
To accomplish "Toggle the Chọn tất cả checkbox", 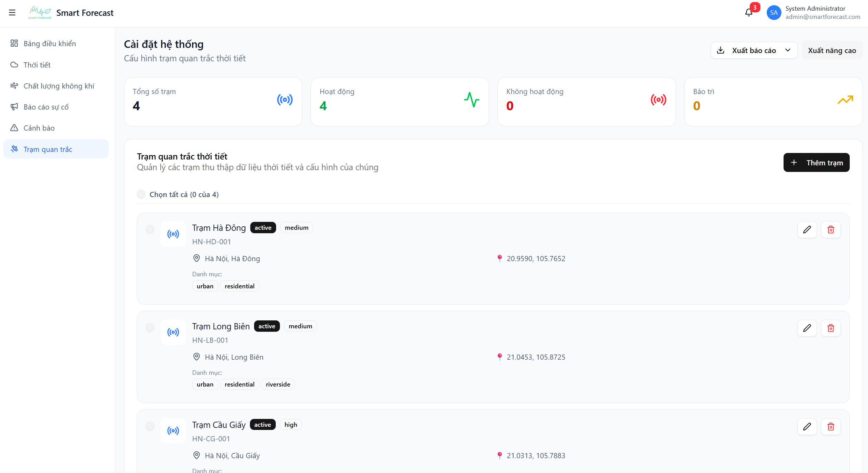I will point(141,194).
